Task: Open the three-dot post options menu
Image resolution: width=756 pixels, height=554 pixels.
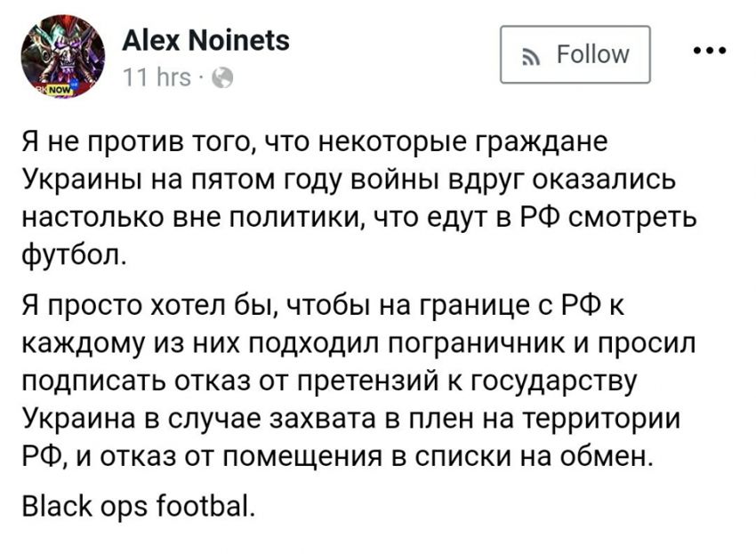Action: pyautogui.click(x=709, y=50)
